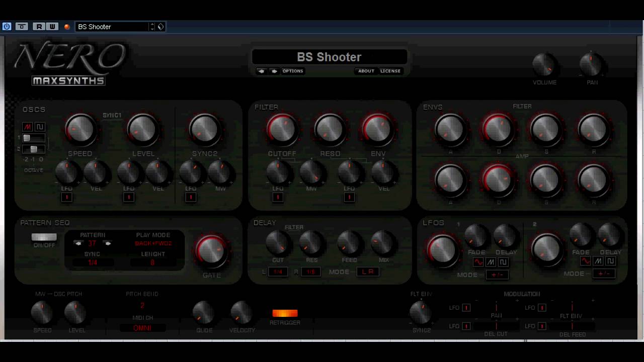Open the delay R time selector
Screen dimensions: 644x362
(311, 272)
